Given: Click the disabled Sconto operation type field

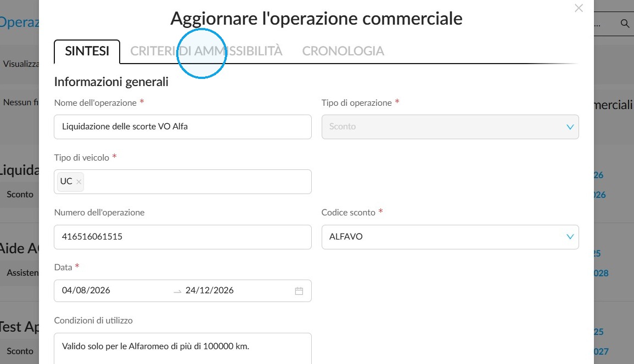Looking at the screenshot, I should (450, 127).
